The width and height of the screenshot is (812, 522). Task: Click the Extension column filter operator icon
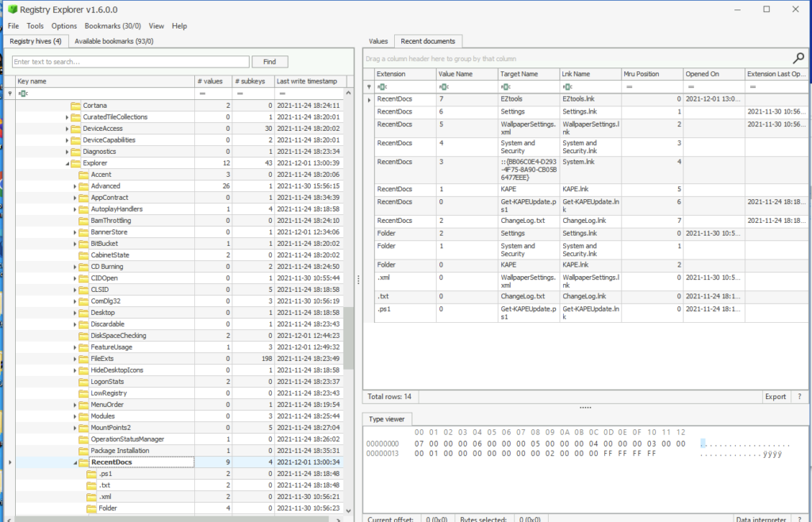[382, 87]
